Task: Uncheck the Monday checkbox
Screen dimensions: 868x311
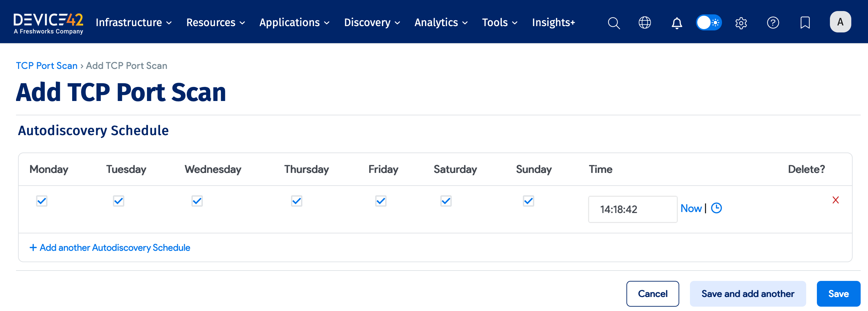Action: [42, 201]
